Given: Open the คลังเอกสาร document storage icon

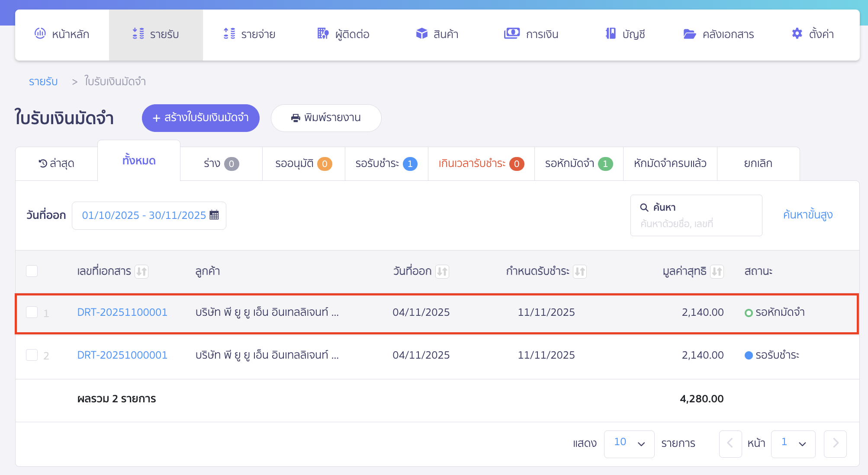Looking at the screenshot, I should coord(690,34).
